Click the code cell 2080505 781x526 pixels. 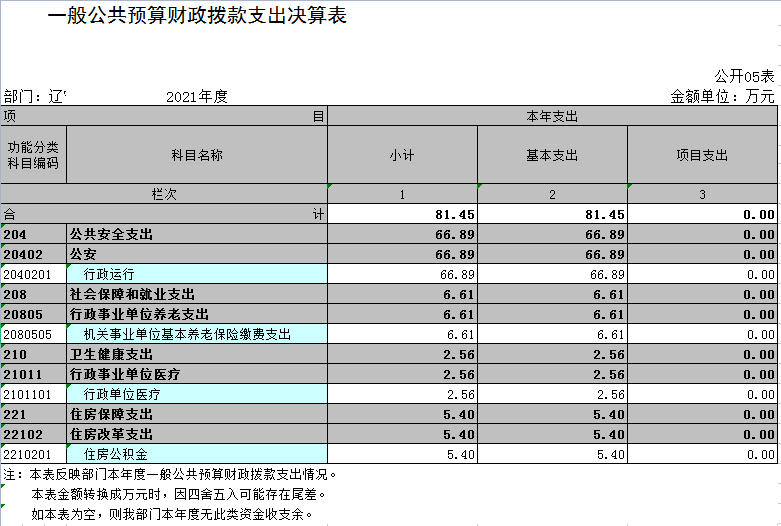coord(33,334)
